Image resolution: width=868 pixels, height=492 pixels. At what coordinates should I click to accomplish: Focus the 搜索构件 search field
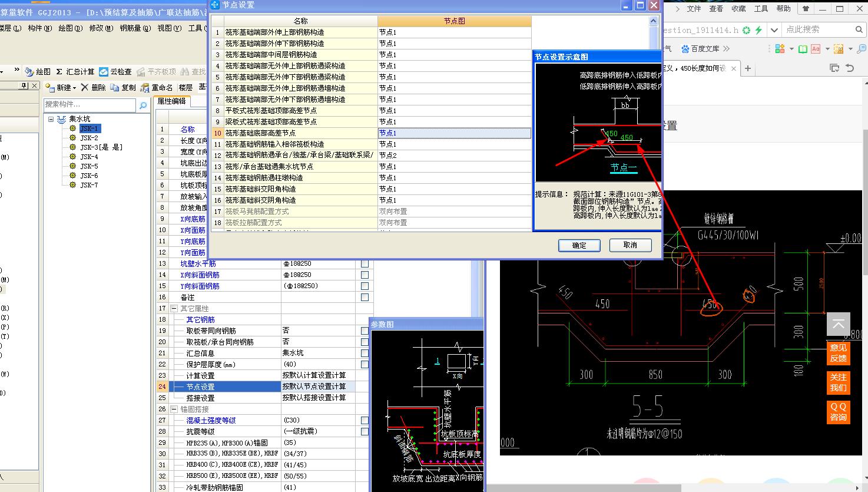click(90, 105)
